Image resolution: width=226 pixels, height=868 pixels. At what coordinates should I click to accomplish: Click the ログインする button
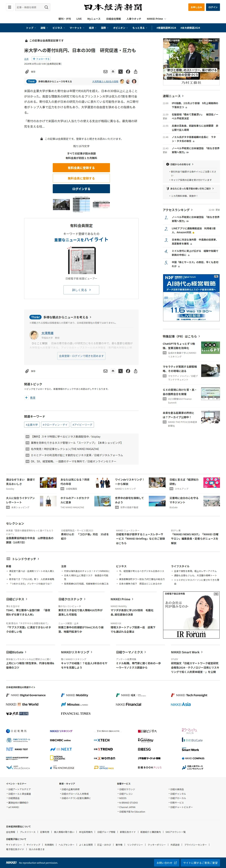[x=81, y=189]
